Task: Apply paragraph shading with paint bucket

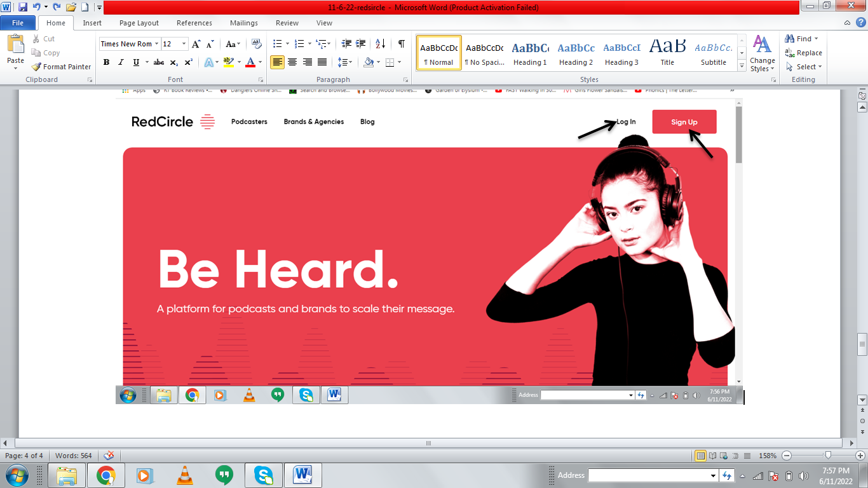Action: [369, 62]
